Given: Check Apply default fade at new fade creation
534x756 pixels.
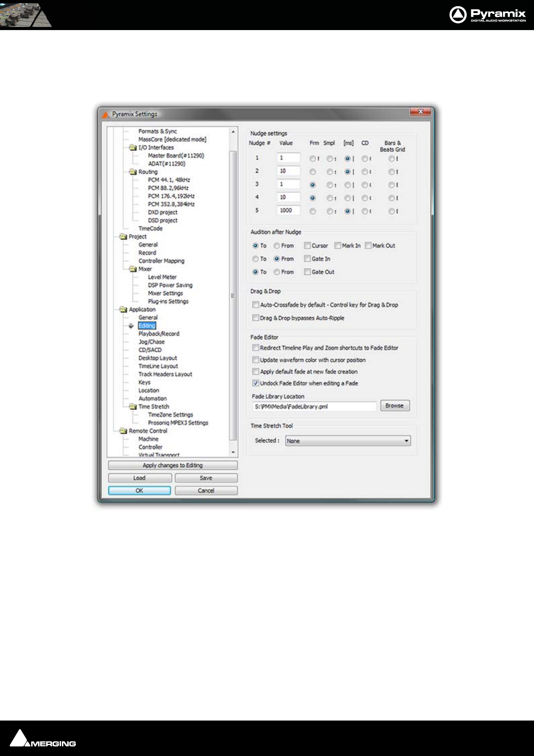Looking at the screenshot, I should coord(255,371).
